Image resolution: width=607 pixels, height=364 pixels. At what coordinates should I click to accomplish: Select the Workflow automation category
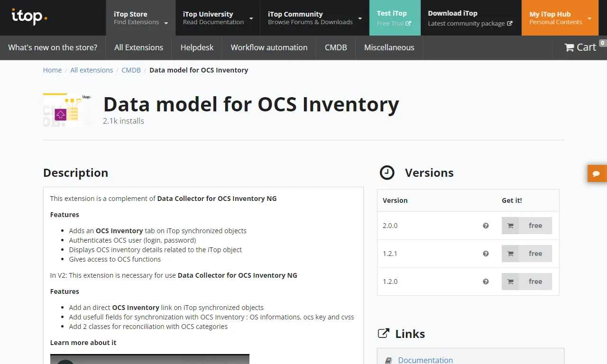(269, 47)
